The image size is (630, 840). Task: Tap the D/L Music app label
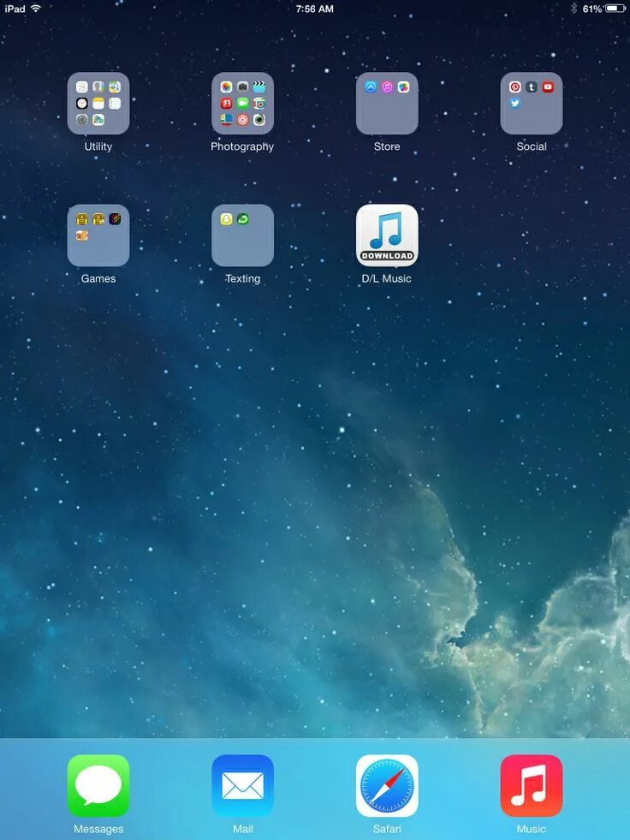click(x=386, y=278)
